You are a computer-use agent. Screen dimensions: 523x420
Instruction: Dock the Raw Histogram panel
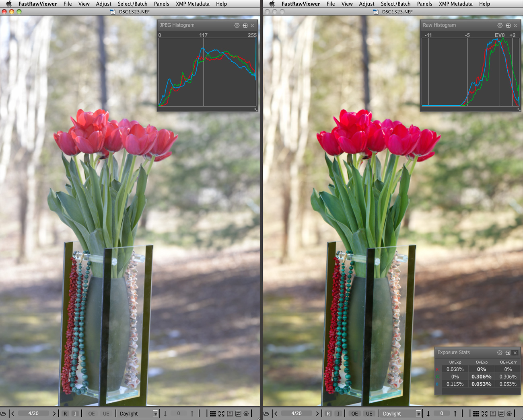point(508,25)
